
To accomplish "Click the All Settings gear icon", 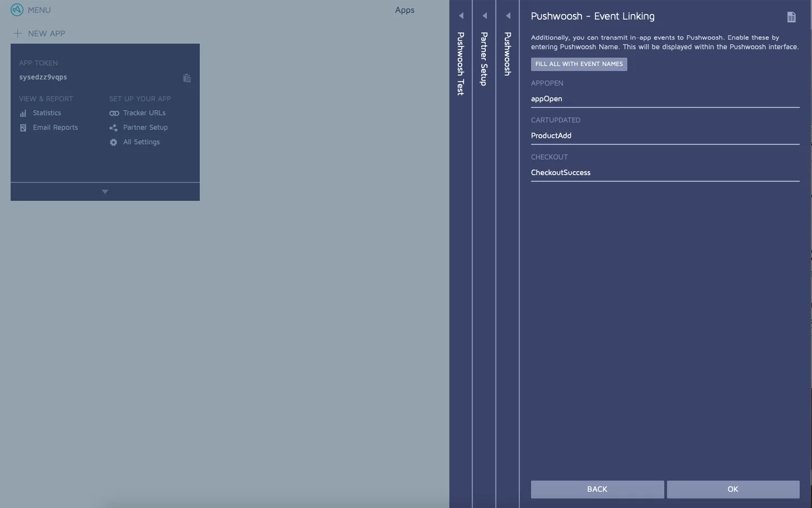I will pyautogui.click(x=114, y=142).
